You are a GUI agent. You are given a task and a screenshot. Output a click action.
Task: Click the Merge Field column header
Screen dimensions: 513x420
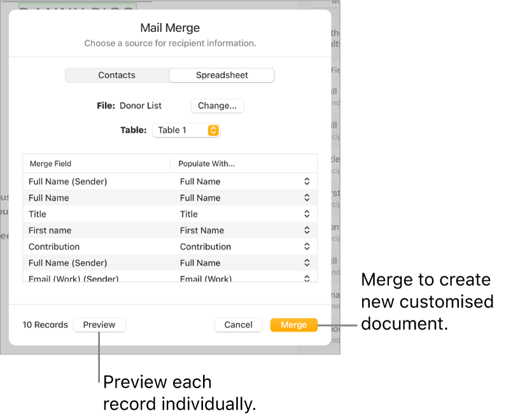pos(50,164)
